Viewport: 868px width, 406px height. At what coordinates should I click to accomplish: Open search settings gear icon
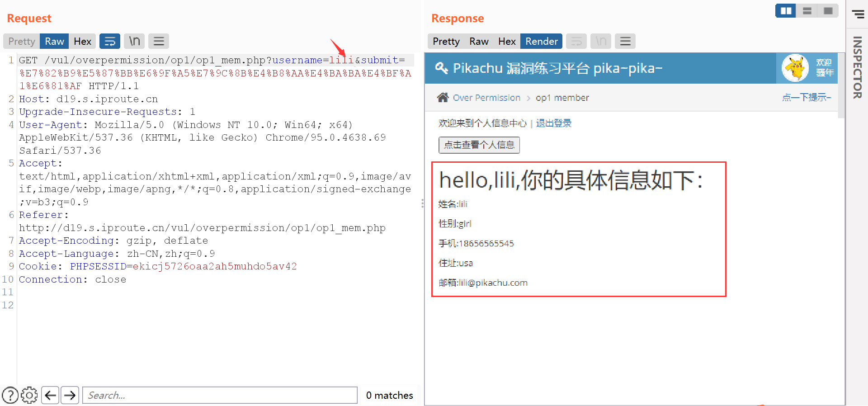[29, 395]
